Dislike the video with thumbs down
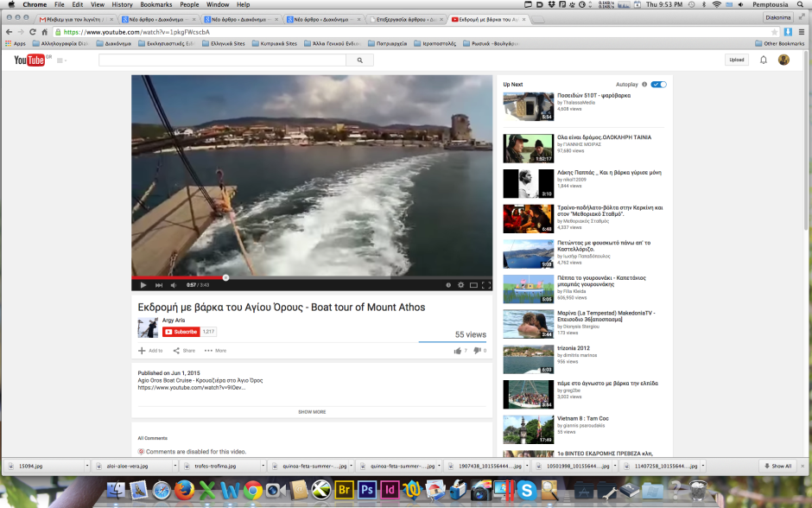 tap(477, 351)
